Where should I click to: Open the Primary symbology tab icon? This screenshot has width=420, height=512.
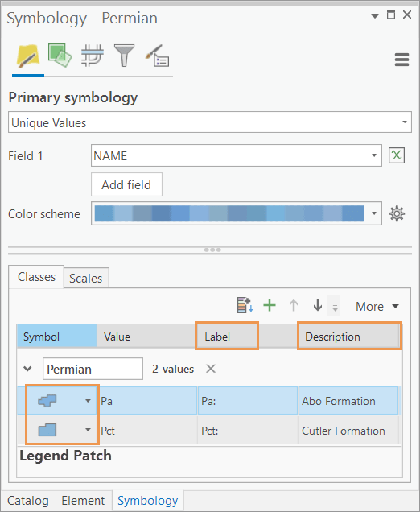(28, 56)
